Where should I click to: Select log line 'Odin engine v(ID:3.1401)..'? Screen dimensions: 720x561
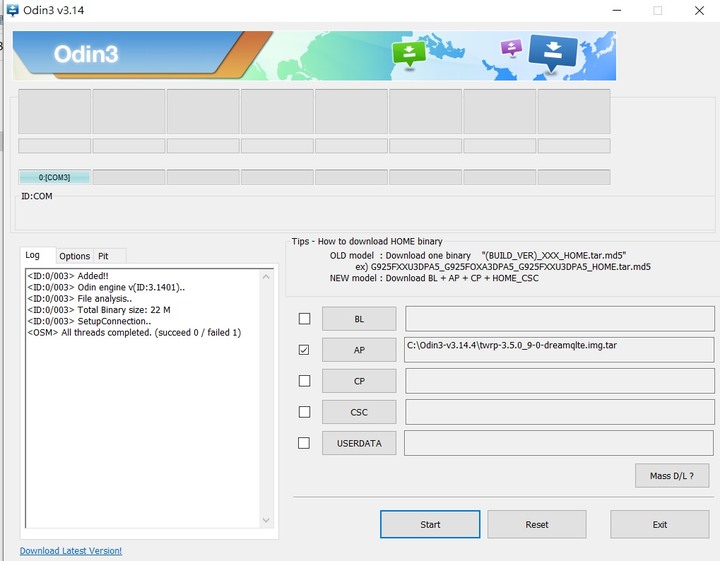(x=106, y=287)
